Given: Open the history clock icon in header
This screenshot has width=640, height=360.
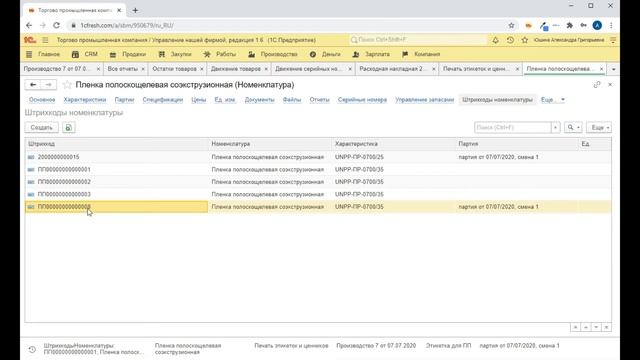Looking at the screenshot, I should point(510,40).
